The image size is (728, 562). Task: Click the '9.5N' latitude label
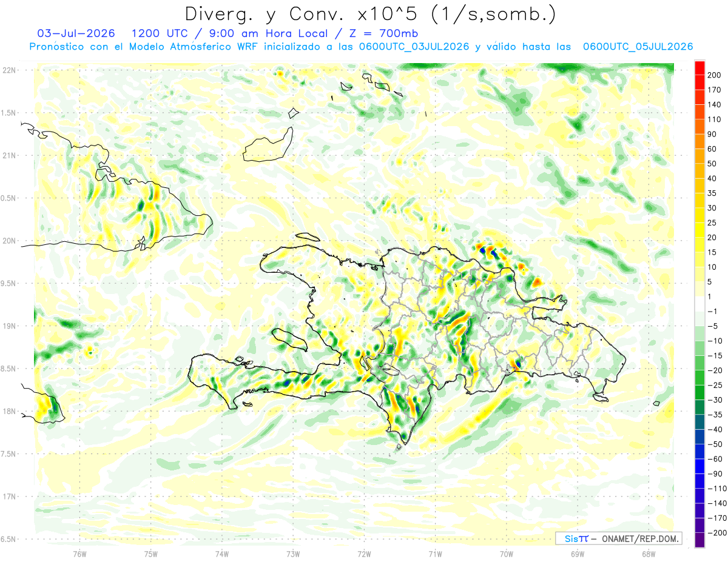click(x=8, y=283)
